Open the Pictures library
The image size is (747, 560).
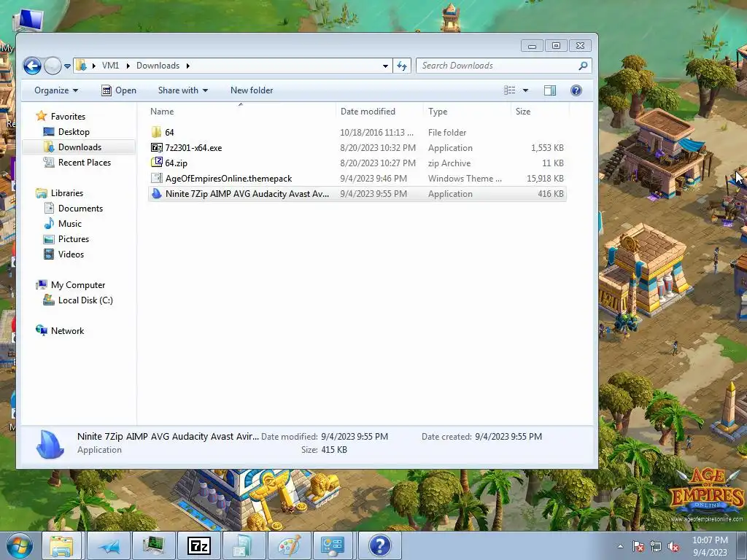point(74,238)
